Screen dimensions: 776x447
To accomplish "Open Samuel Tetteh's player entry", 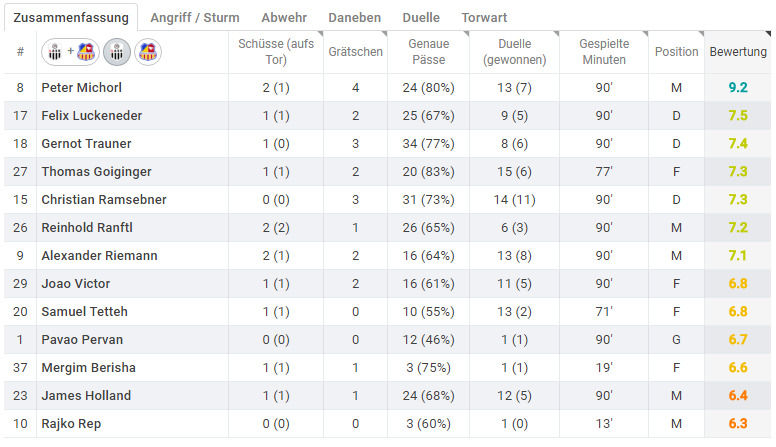I will pyautogui.click(x=85, y=312).
